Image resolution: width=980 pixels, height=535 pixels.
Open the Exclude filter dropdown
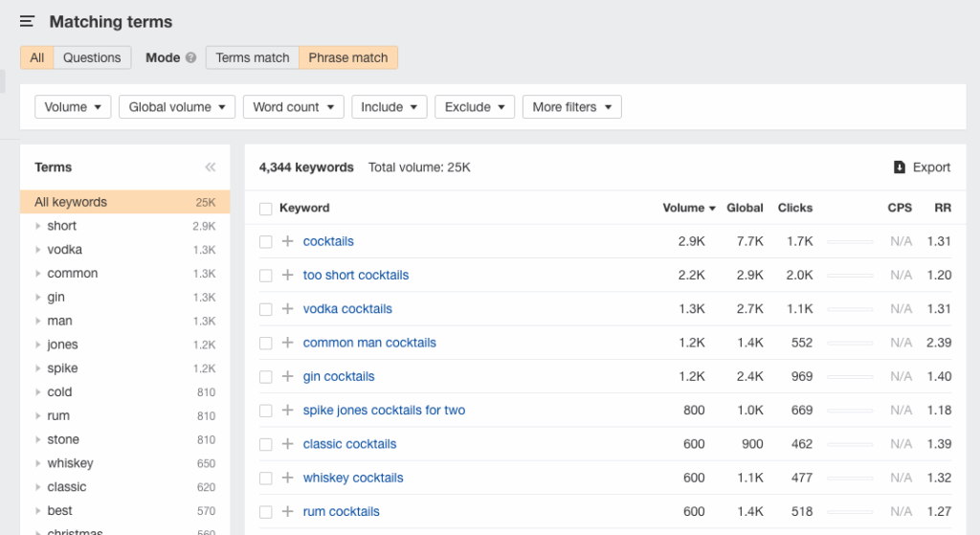click(475, 107)
